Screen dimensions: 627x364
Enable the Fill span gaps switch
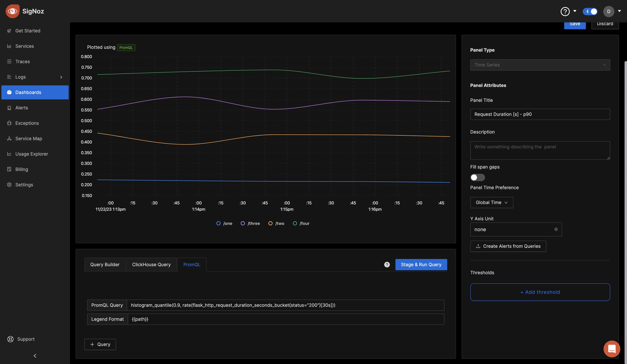[x=478, y=177]
